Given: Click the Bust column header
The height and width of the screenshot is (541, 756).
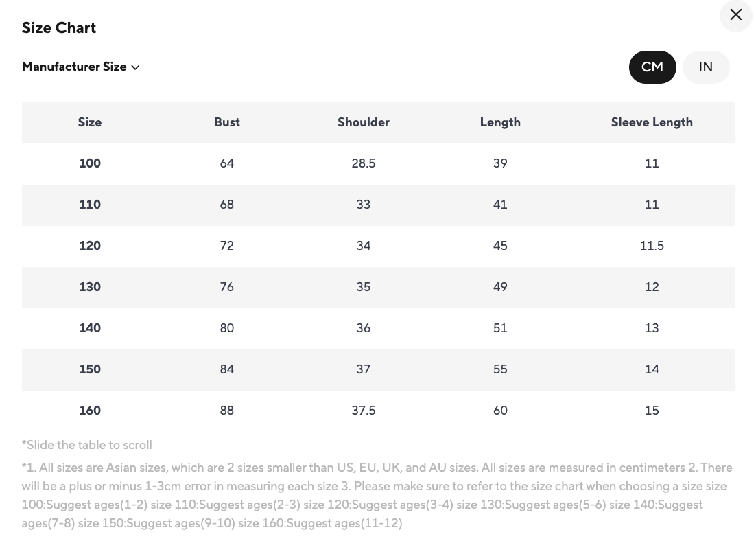Looking at the screenshot, I should (x=226, y=122).
